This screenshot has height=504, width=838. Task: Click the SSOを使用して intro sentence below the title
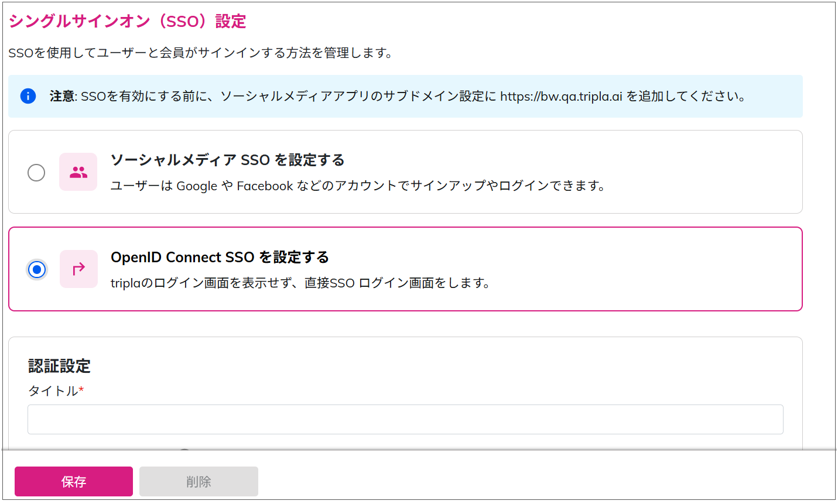point(200,53)
